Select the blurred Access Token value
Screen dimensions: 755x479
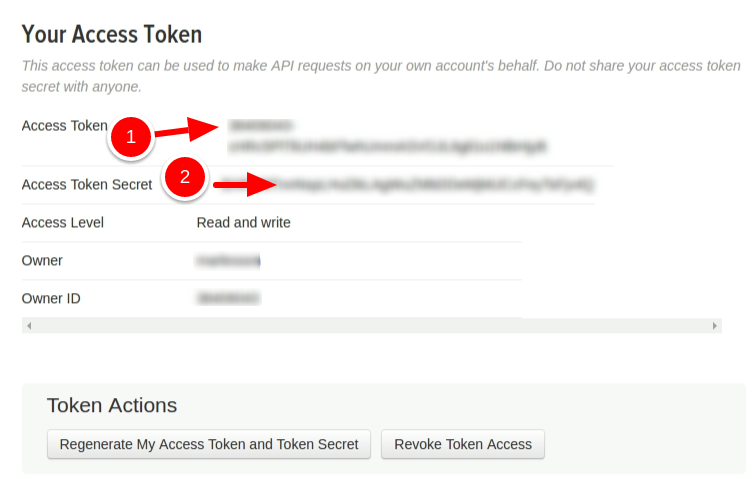point(388,136)
